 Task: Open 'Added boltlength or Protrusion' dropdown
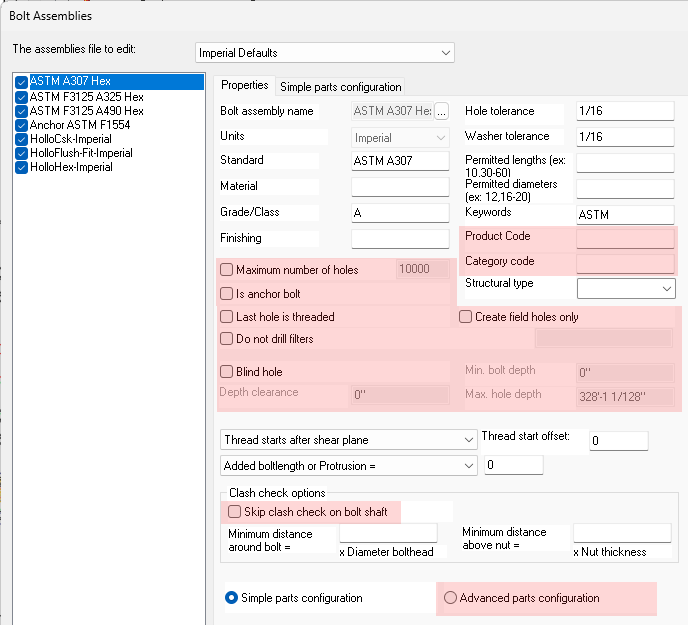click(348, 465)
